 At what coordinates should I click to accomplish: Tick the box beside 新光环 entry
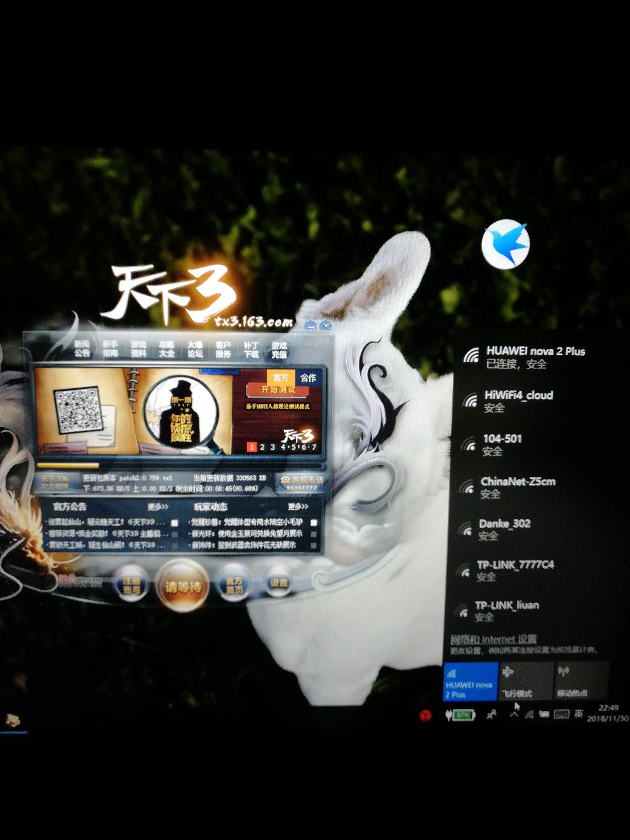314,534
